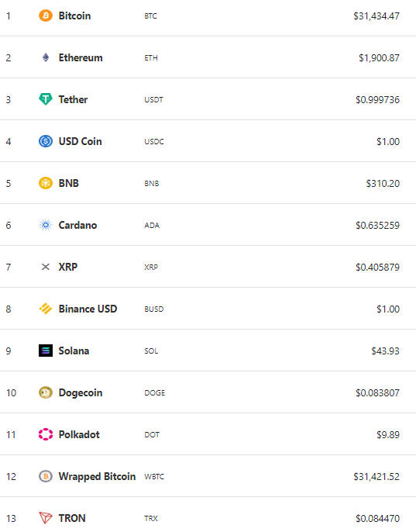The height and width of the screenshot is (532, 416).
Task: Click the USDT ticker symbol
Action: click(153, 100)
